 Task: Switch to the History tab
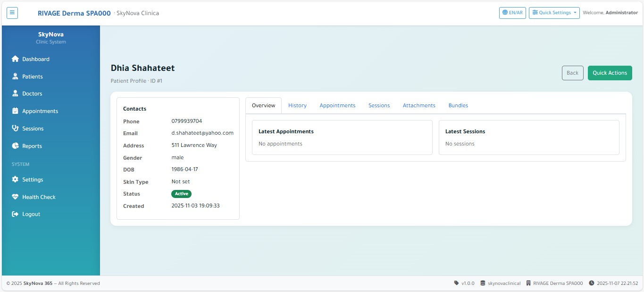(x=297, y=105)
